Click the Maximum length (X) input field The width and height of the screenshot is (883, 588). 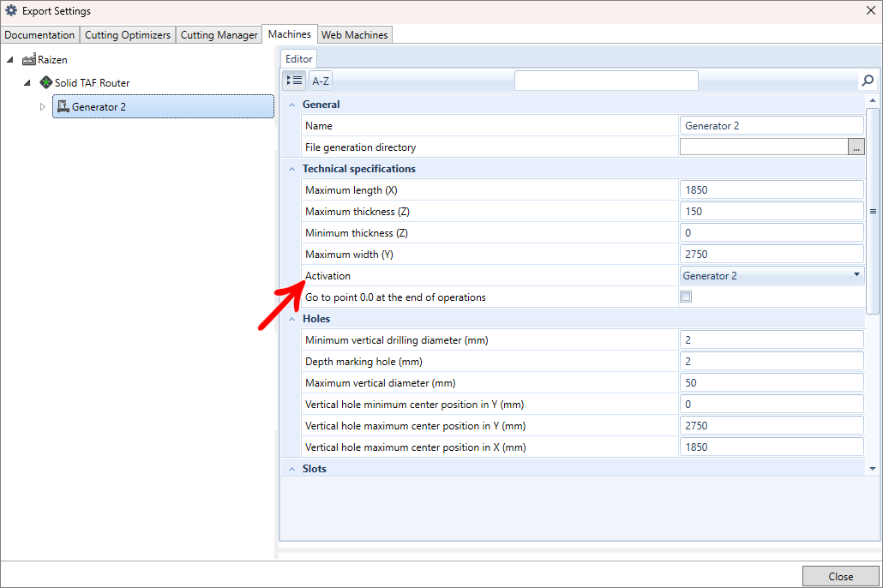point(771,190)
